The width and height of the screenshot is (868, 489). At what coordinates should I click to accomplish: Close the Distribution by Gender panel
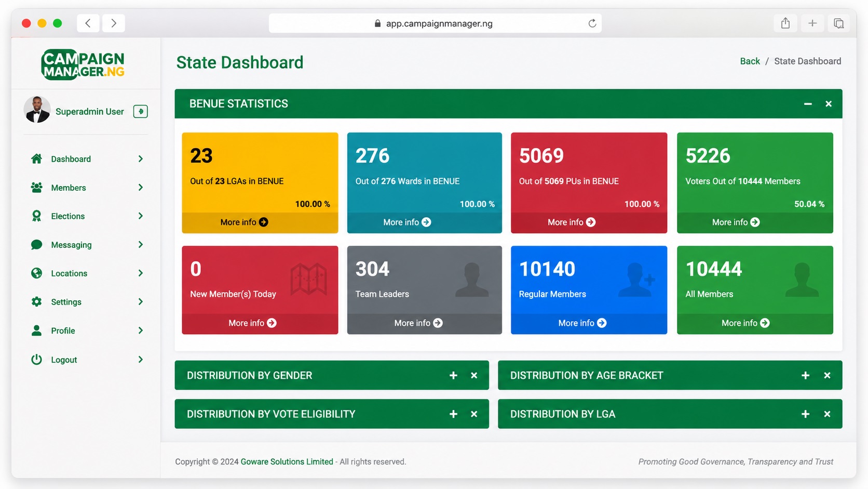tap(474, 375)
